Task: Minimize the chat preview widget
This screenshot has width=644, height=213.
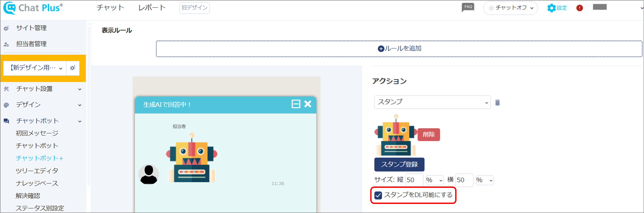Action: pyautogui.click(x=296, y=104)
